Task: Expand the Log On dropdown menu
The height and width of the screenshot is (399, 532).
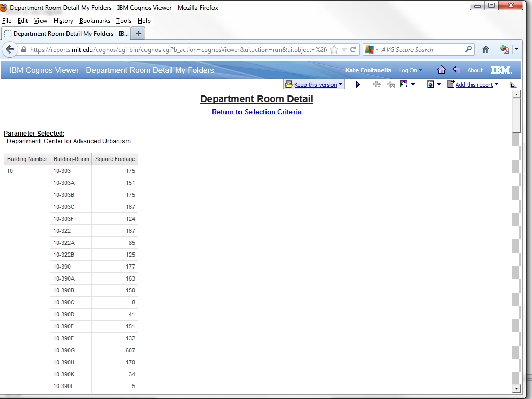Action: coord(420,70)
